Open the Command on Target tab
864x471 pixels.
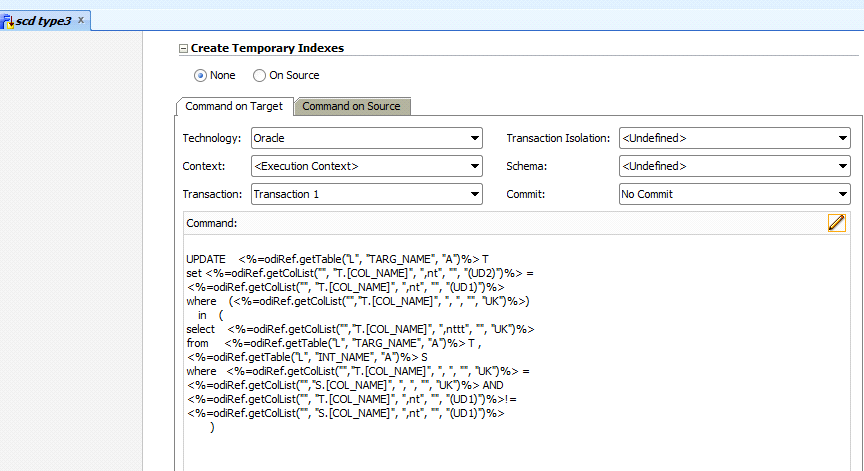coord(234,106)
